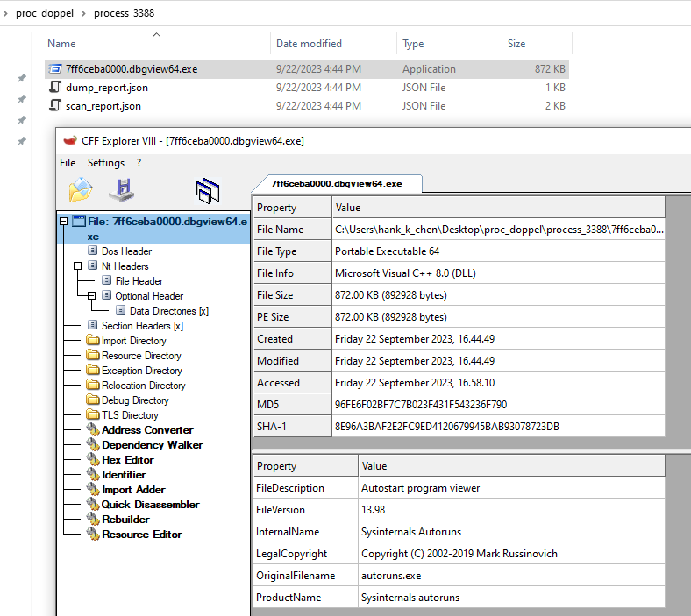This screenshot has height=616, width=691.
Task: Click the Open file toolbar icon
Action: (81, 190)
